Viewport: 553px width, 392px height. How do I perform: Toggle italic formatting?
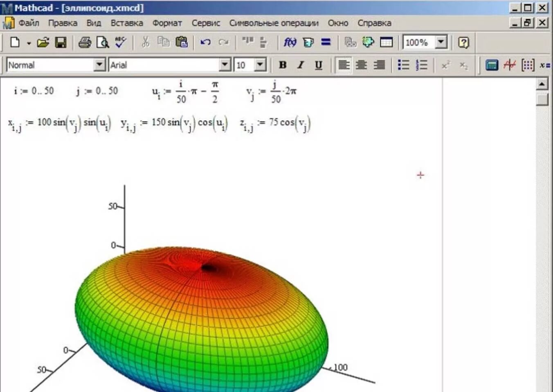pyautogui.click(x=300, y=65)
